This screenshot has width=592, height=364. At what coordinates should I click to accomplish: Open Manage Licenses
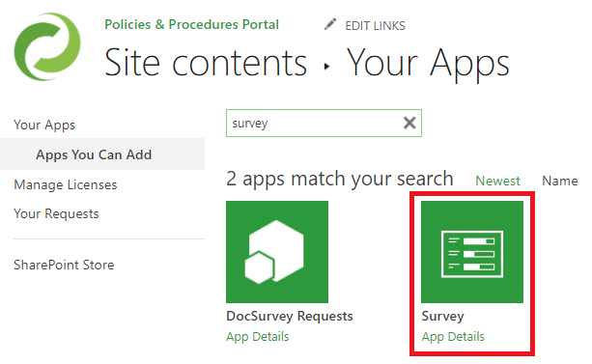[x=66, y=184]
